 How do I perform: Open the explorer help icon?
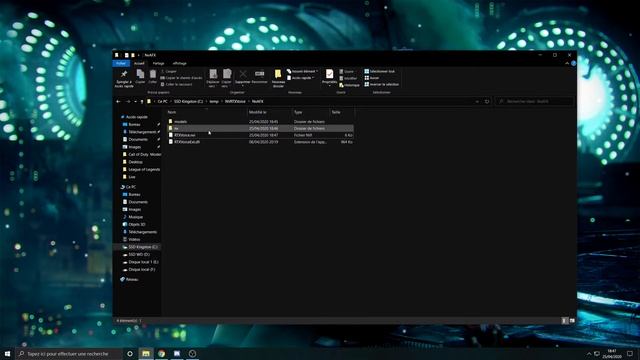(x=573, y=63)
